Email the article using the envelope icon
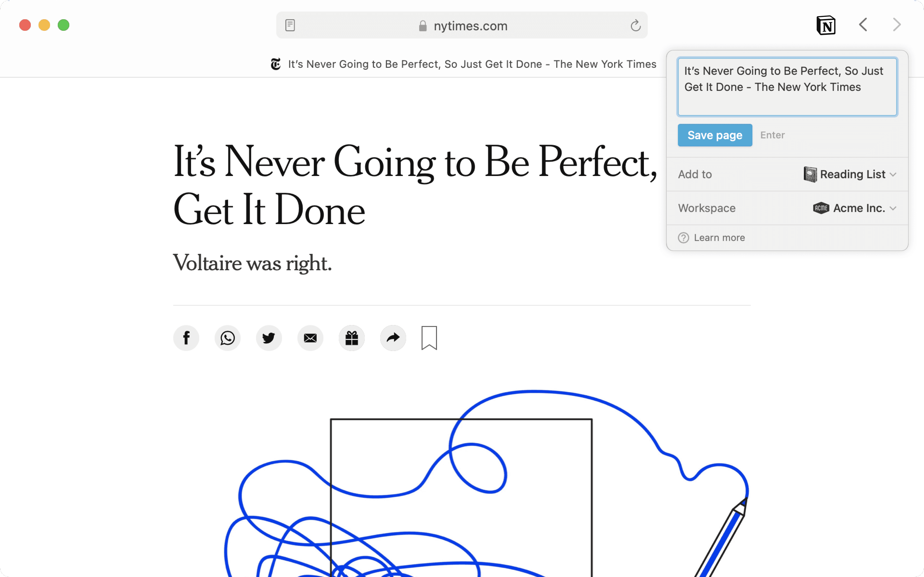Screen dimensions: 924x577 [310, 338]
